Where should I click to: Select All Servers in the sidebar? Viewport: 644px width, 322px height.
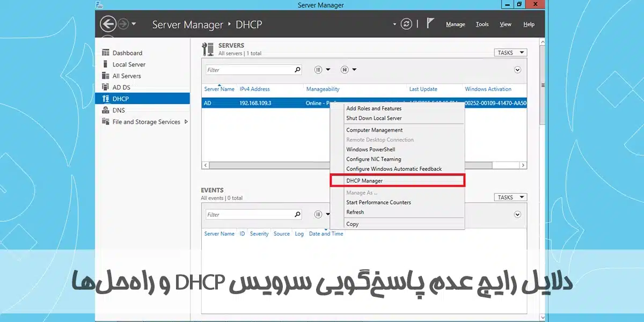tap(127, 76)
